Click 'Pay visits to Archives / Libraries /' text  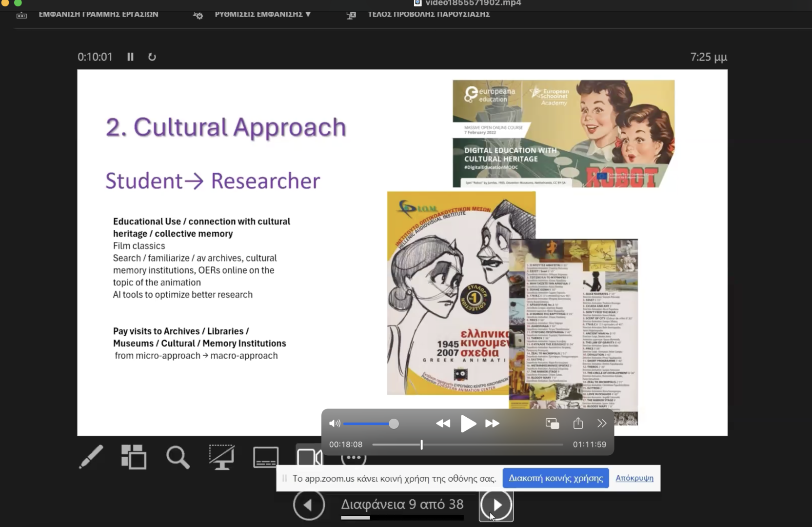tap(181, 331)
